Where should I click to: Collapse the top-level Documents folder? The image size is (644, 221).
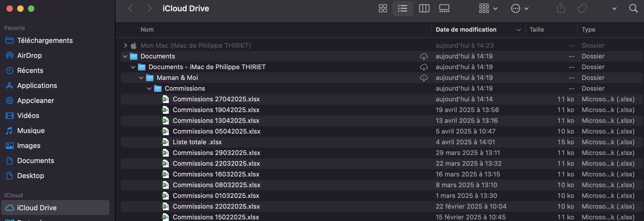125,56
